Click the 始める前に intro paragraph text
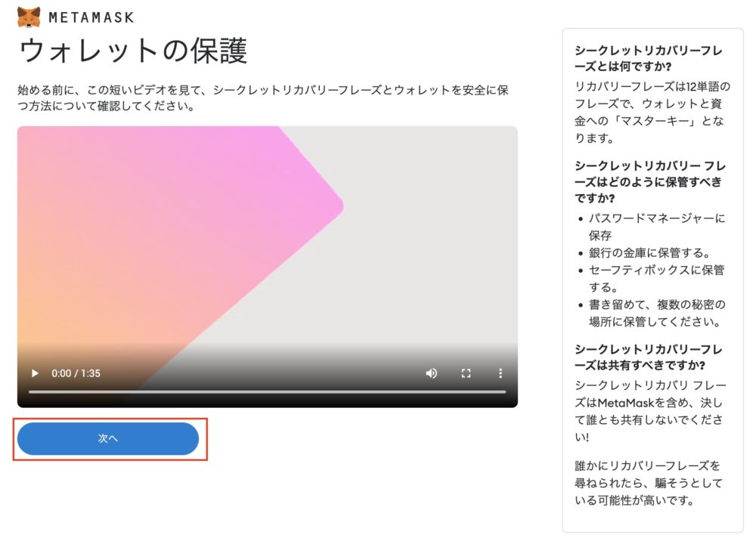This screenshot has width=756, height=541. pos(263,97)
